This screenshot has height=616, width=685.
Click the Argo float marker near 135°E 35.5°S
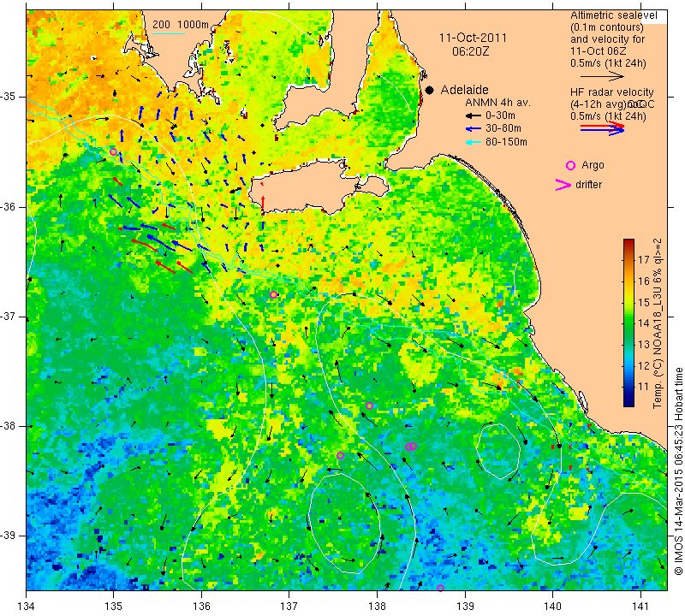tap(113, 152)
